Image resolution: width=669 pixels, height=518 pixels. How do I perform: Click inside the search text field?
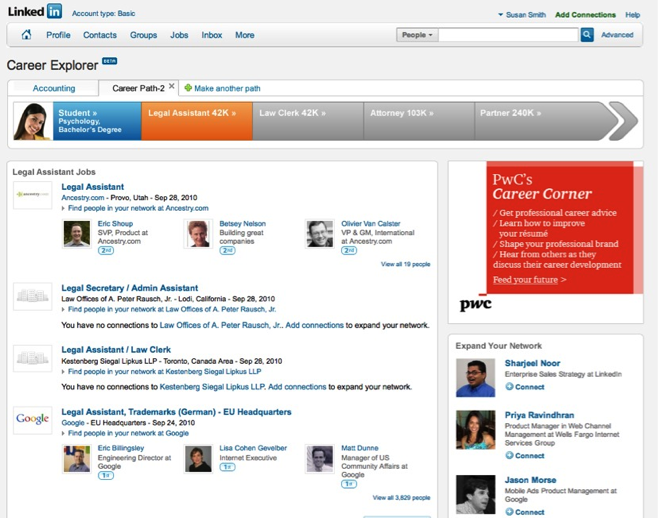[x=509, y=35]
